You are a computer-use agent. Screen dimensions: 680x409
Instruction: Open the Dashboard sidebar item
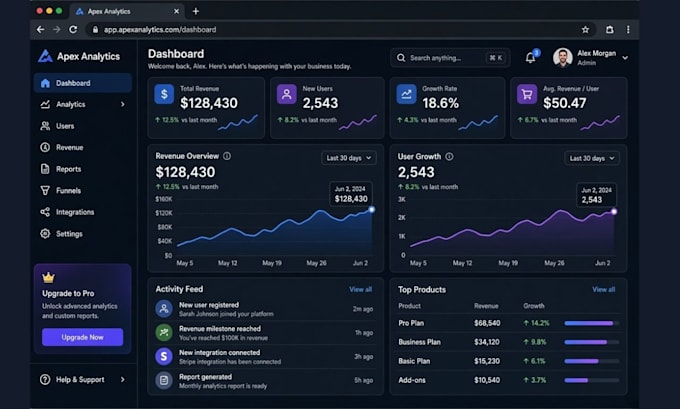(x=82, y=83)
